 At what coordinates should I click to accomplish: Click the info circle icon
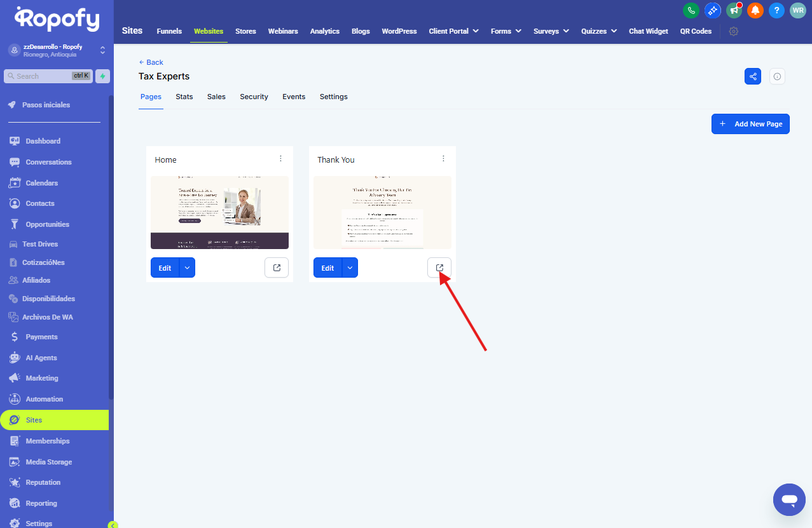coord(777,76)
